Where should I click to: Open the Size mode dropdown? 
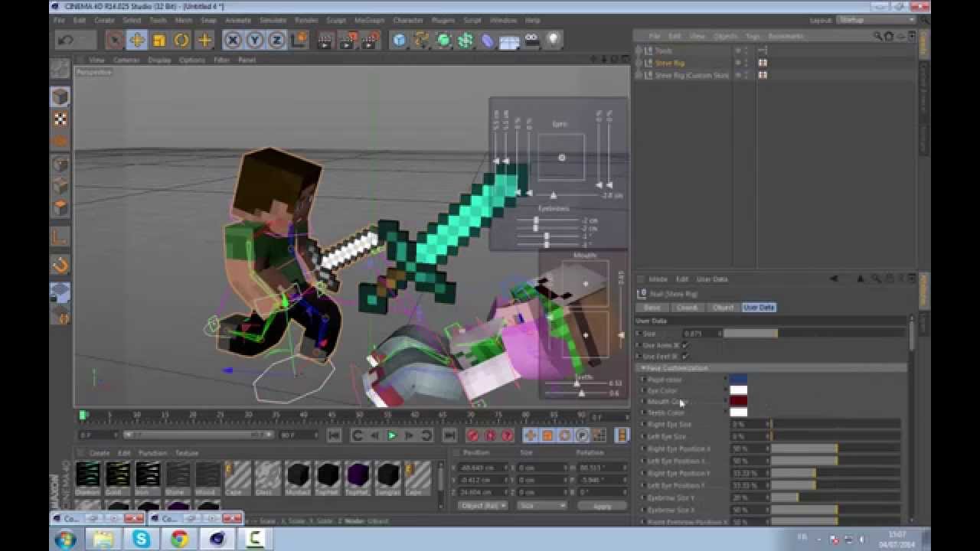[541, 506]
